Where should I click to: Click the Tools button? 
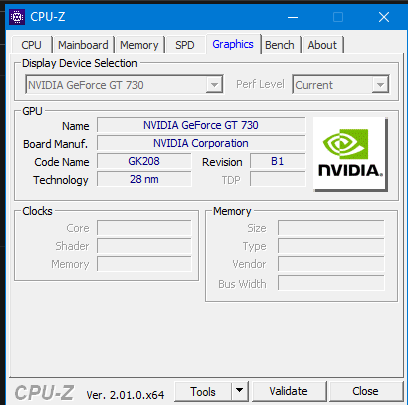coord(203,391)
